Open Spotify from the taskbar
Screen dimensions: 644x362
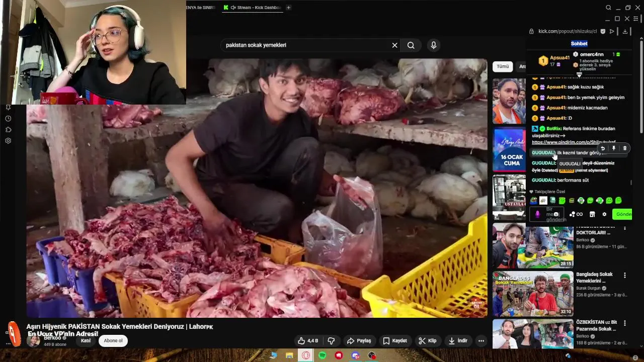(323, 355)
